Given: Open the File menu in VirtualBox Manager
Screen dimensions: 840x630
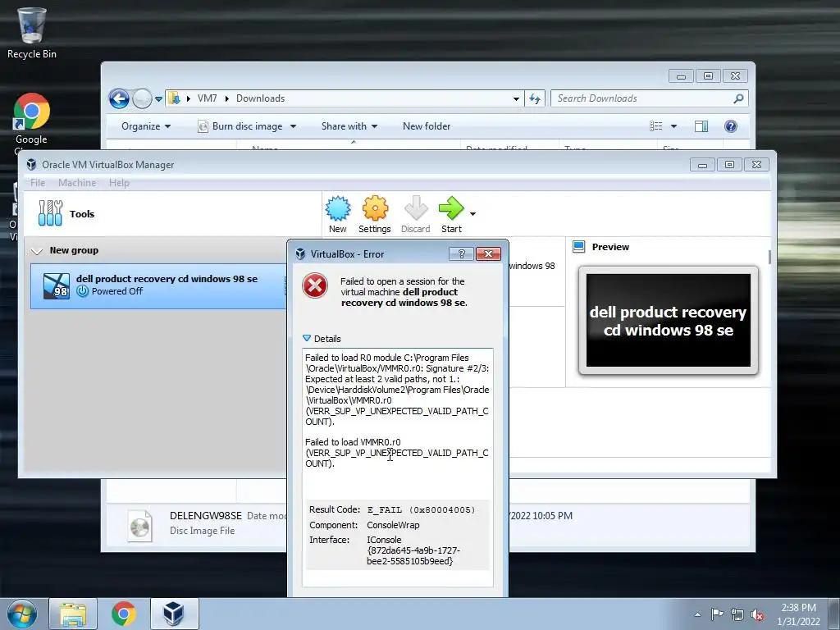Looking at the screenshot, I should (x=38, y=183).
